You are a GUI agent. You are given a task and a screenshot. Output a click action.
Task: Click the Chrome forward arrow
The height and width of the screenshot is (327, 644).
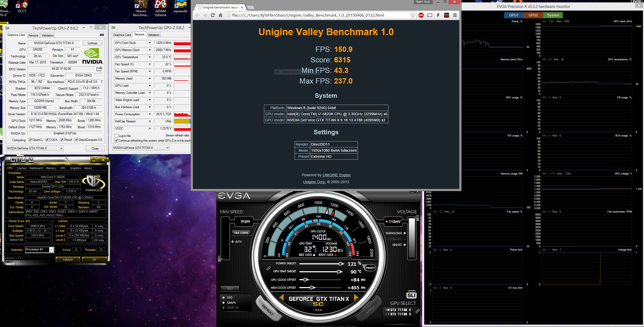(205, 15)
